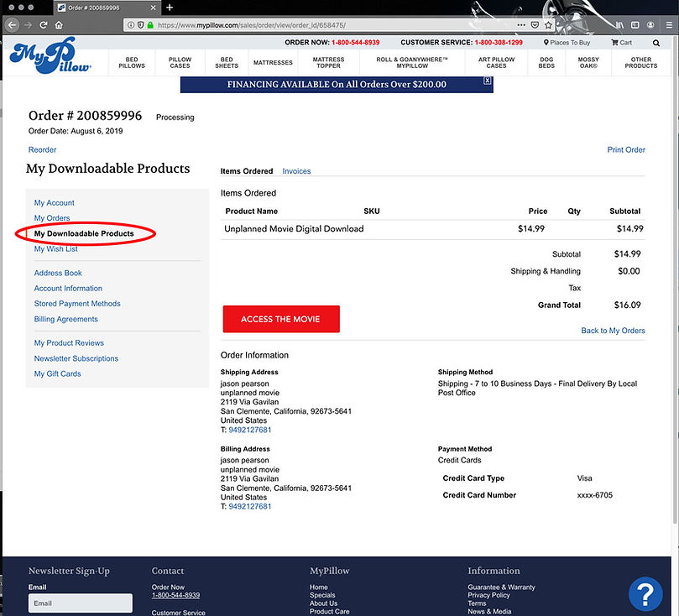
Task: Click footer Order Now phone number link
Action: [175, 595]
